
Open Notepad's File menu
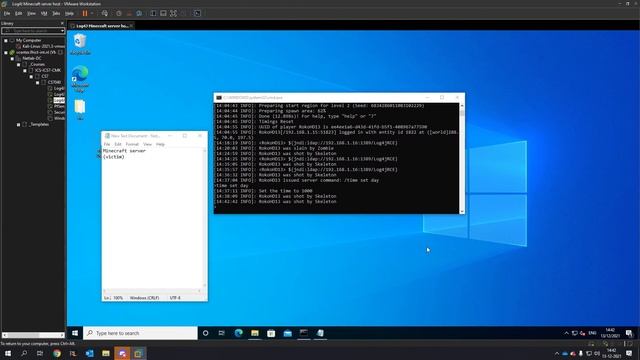(107, 144)
